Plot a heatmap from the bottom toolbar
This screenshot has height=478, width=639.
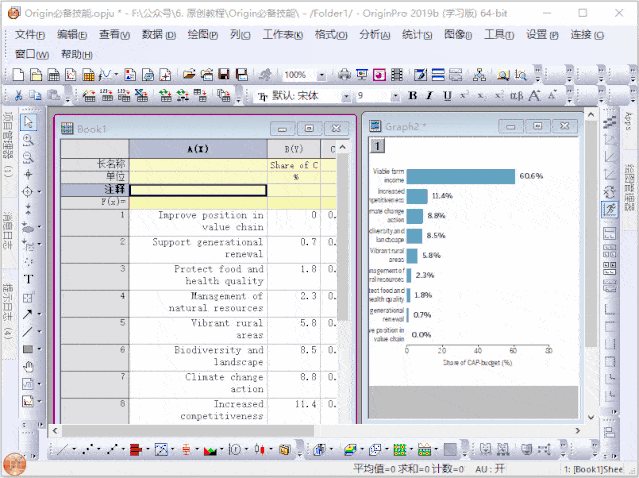tap(400, 450)
